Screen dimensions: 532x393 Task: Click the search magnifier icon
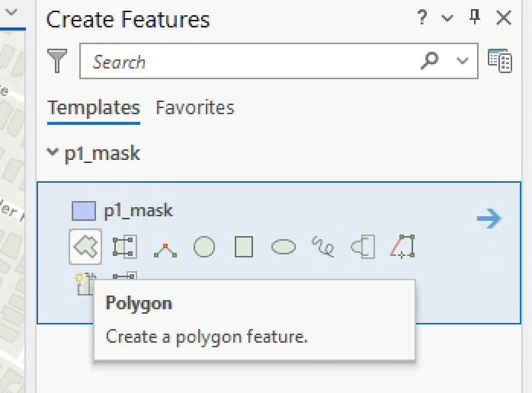click(x=430, y=61)
